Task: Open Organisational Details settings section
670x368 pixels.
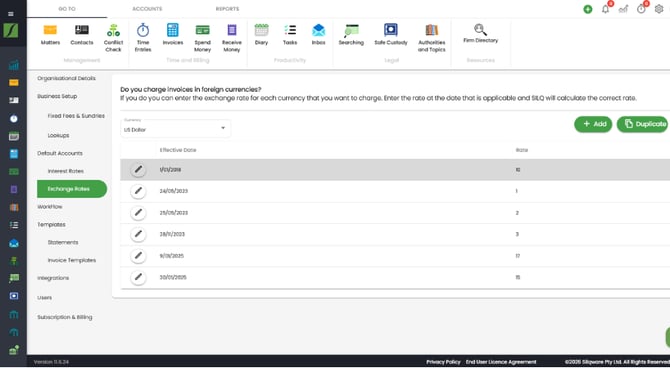Action: (x=66, y=79)
